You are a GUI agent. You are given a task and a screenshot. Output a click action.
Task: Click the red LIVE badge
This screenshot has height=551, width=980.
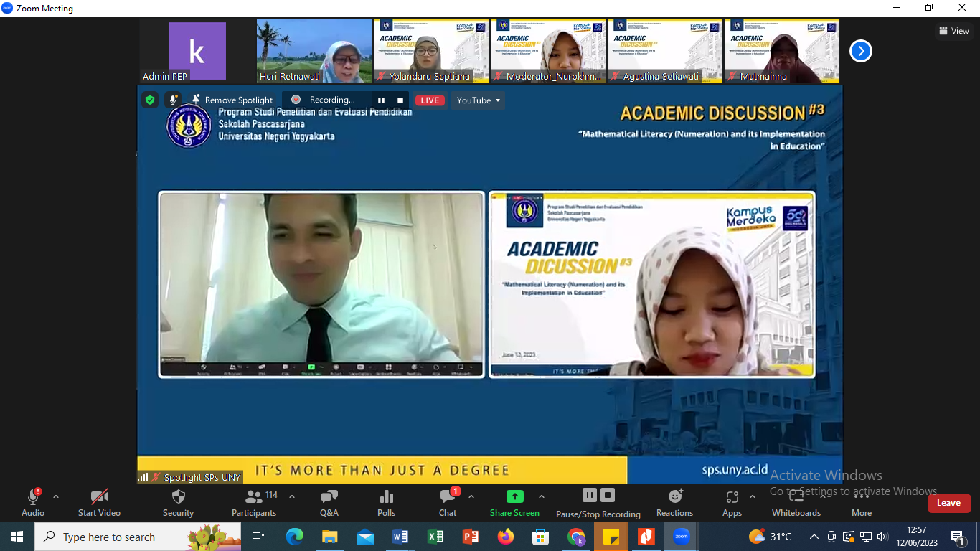pyautogui.click(x=430, y=100)
